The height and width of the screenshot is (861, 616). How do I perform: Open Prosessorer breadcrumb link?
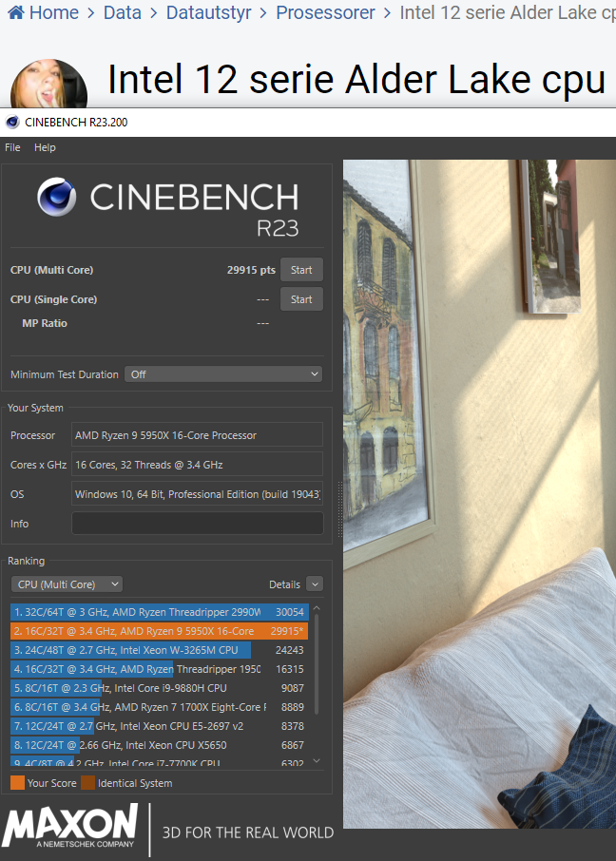click(x=325, y=12)
